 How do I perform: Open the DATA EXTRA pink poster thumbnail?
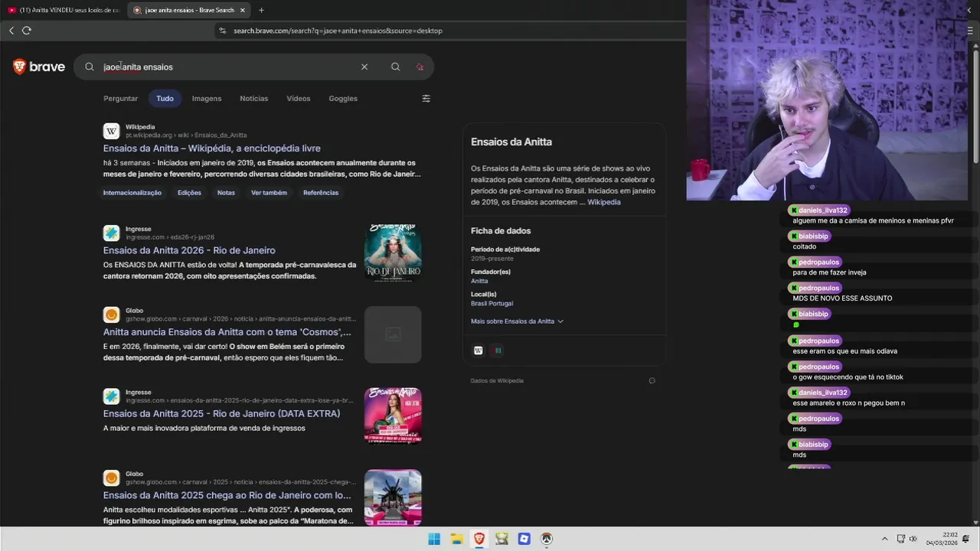(x=393, y=416)
